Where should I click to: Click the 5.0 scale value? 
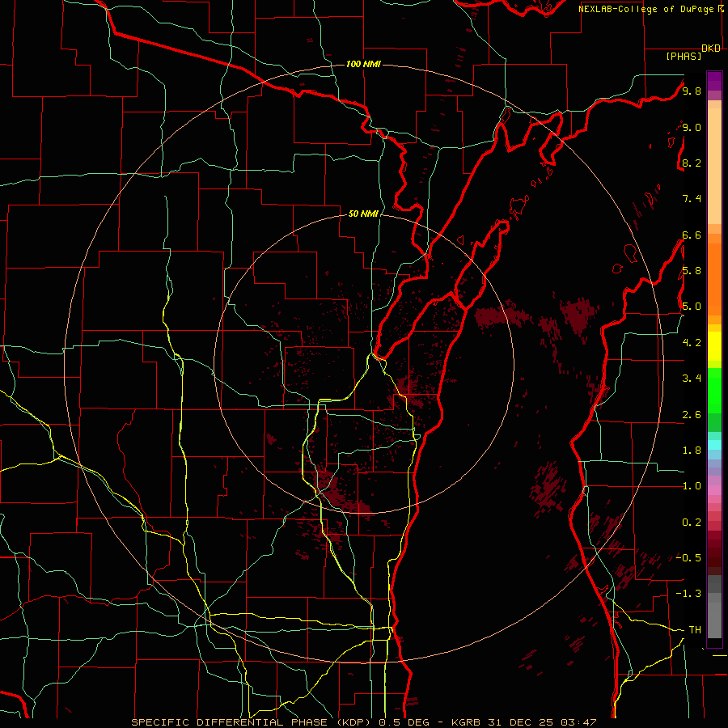[x=692, y=307]
